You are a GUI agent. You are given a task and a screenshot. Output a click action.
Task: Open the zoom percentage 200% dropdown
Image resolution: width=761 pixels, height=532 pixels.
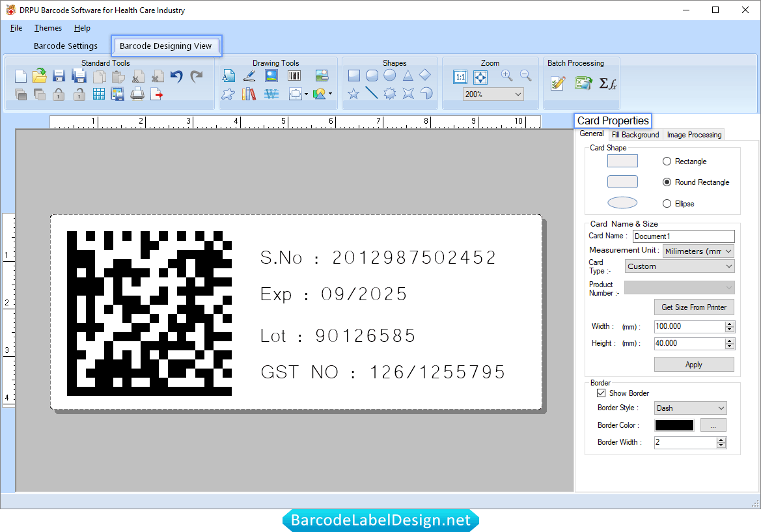click(493, 94)
